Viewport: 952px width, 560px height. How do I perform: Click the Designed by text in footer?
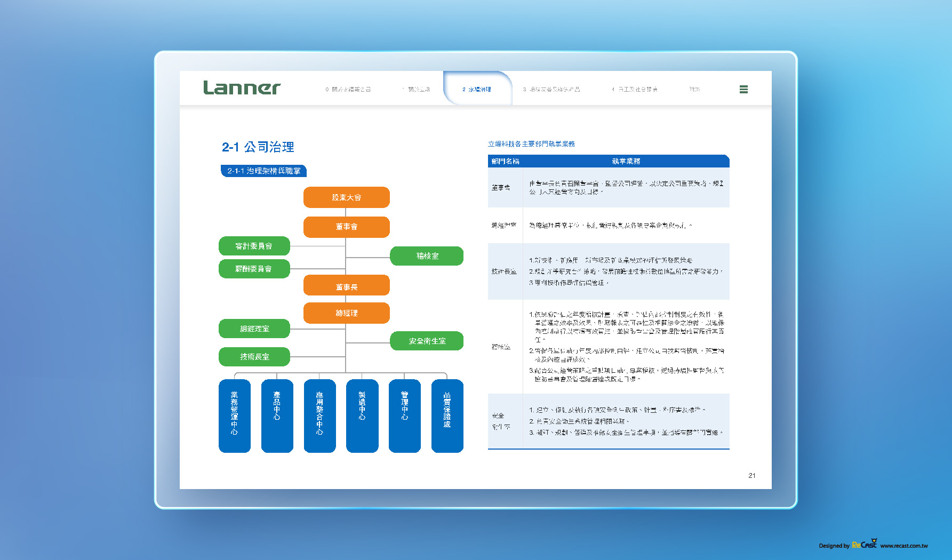tap(834, 546)
